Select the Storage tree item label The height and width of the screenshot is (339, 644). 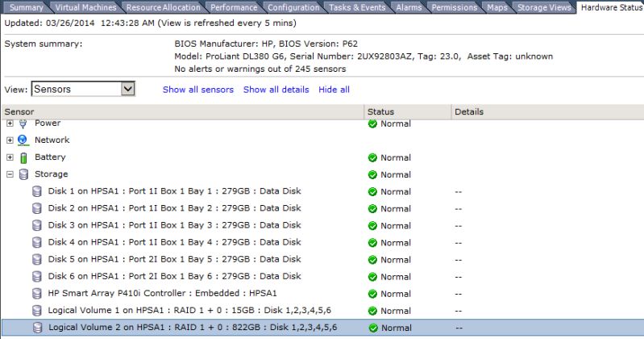click(x=52, y=174)
